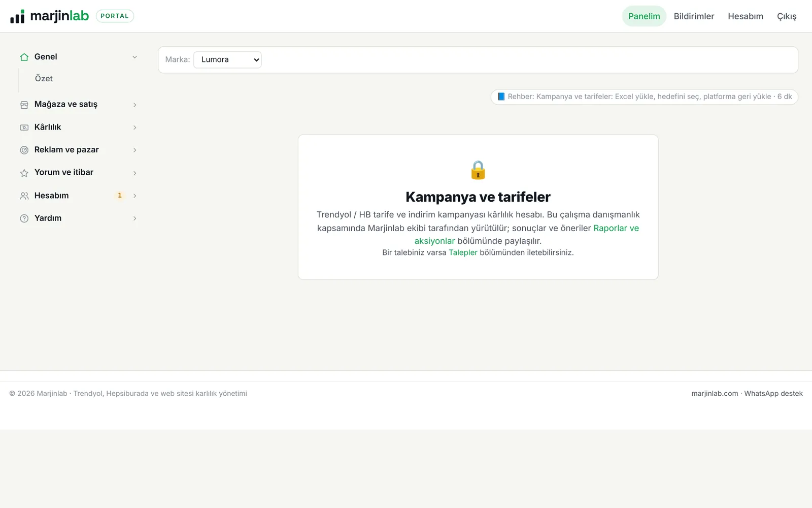Follow the Talepler link

point(463,252)
